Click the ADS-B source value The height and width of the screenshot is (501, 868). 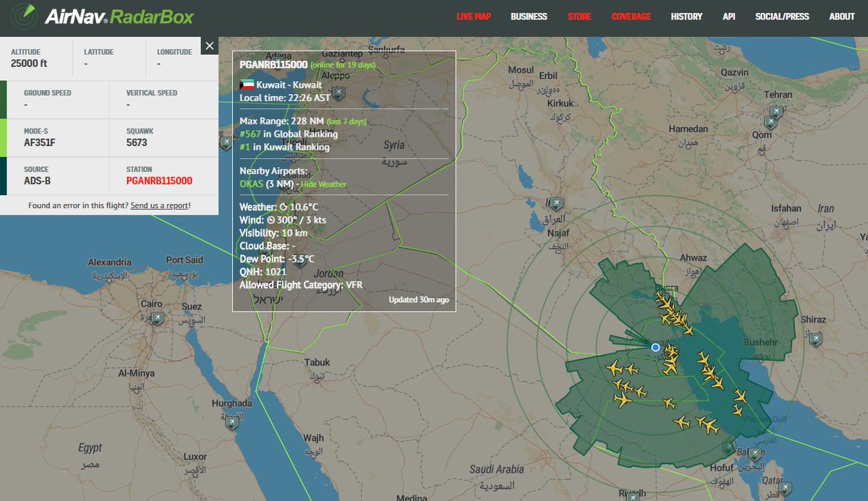point(38,181)
